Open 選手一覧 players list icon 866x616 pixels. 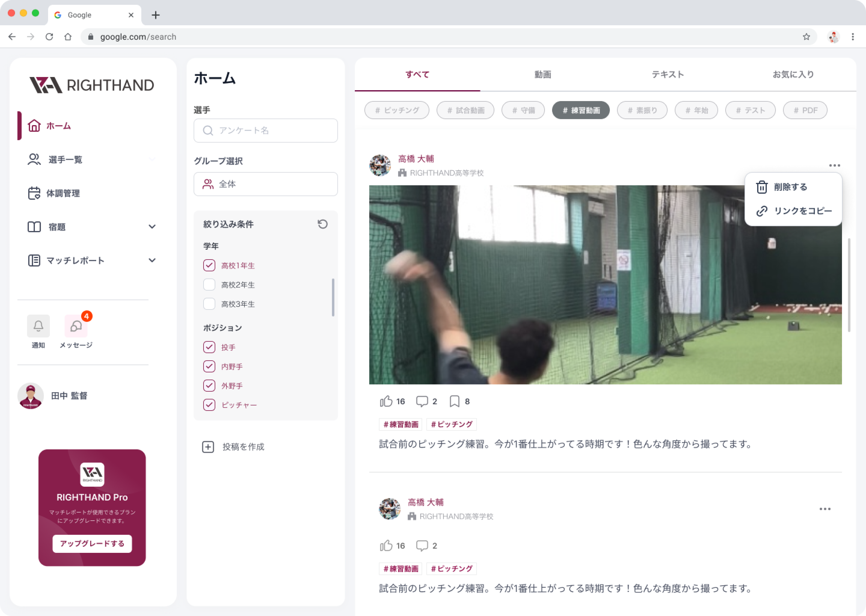[x=34, y=159]
